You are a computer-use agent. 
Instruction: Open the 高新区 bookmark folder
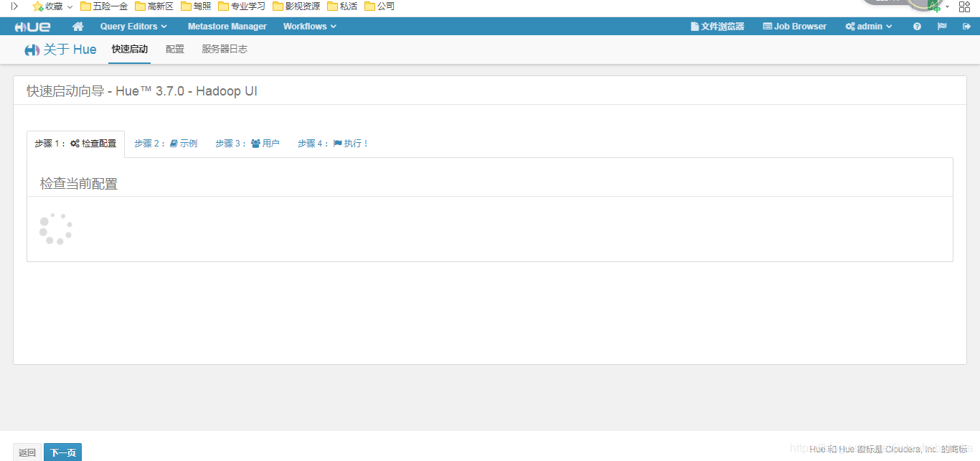154,6
